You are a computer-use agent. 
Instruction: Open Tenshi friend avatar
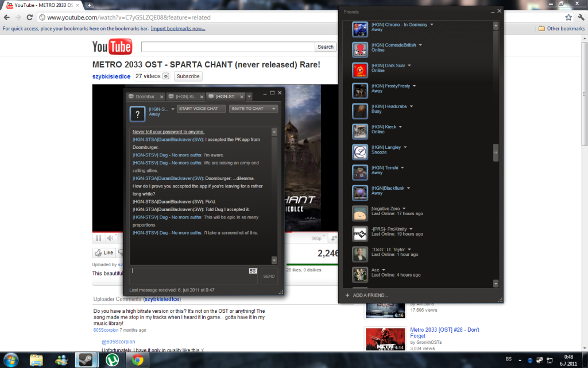click(360, 172)
